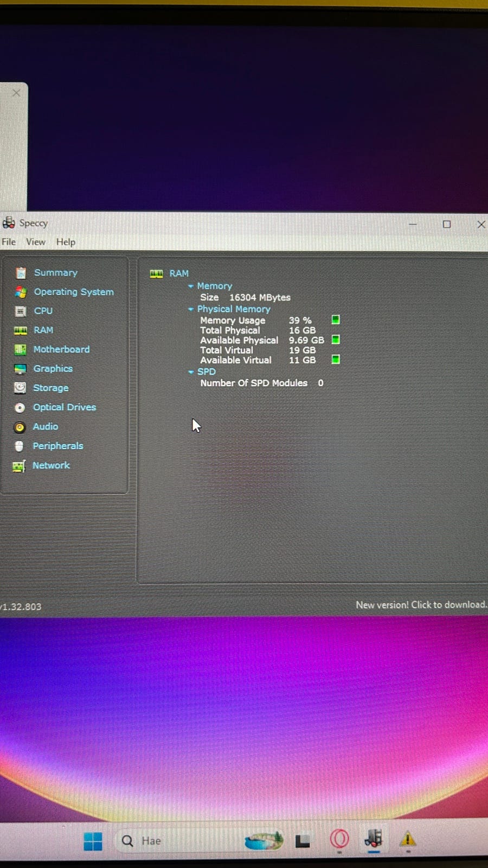Click the Network card icon
488x868 pixels.
click(18, 466)
